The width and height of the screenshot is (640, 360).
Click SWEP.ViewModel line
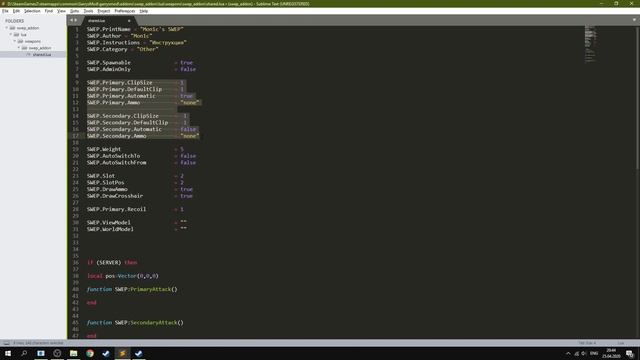[137, 223]
